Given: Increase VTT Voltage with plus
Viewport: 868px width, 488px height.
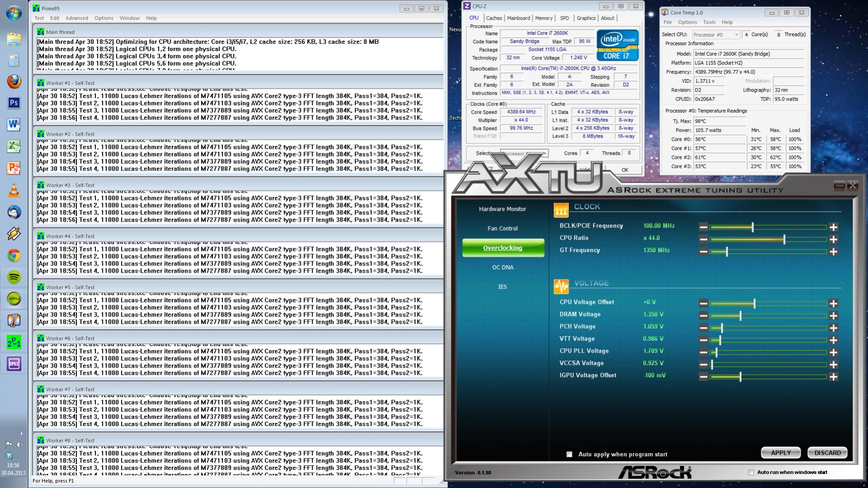Looking at the screenshot, I should point(833,340).
